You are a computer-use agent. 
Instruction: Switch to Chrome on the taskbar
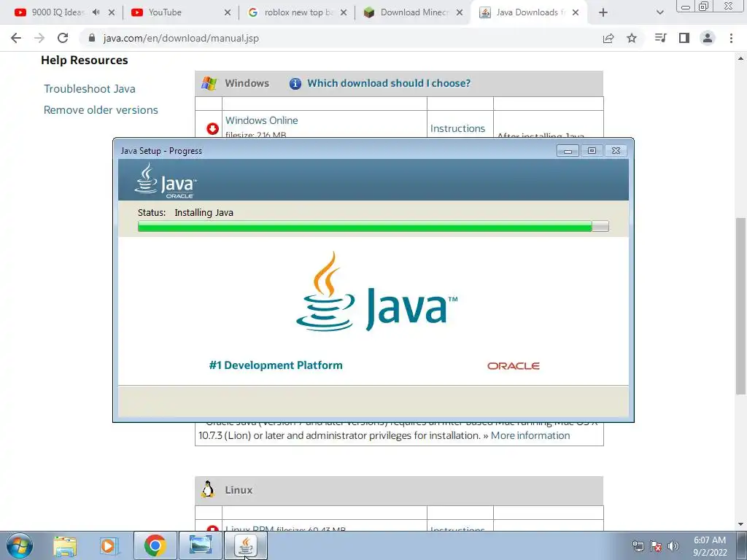(x=155, y=545)
